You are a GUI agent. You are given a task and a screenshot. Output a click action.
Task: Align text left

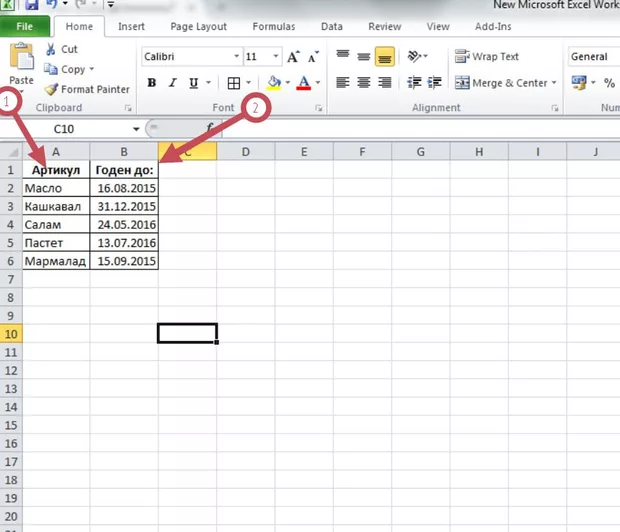pyautogui.click(x=343, y=83)
